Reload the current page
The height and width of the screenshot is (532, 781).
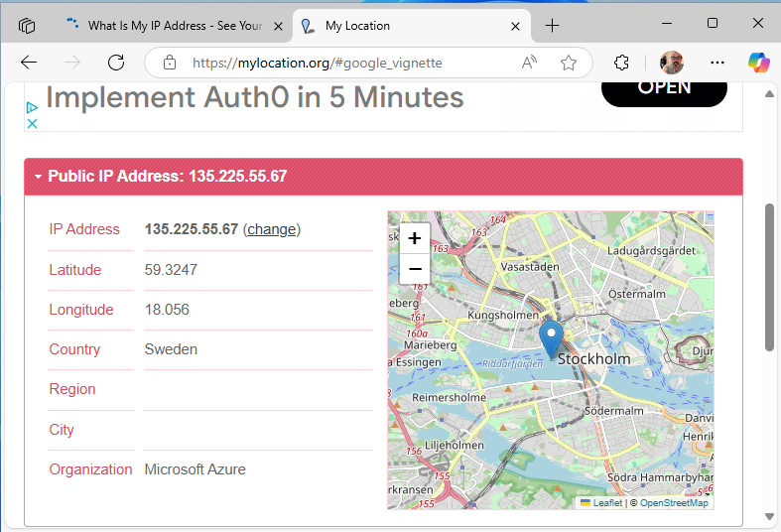click(116, 63)
